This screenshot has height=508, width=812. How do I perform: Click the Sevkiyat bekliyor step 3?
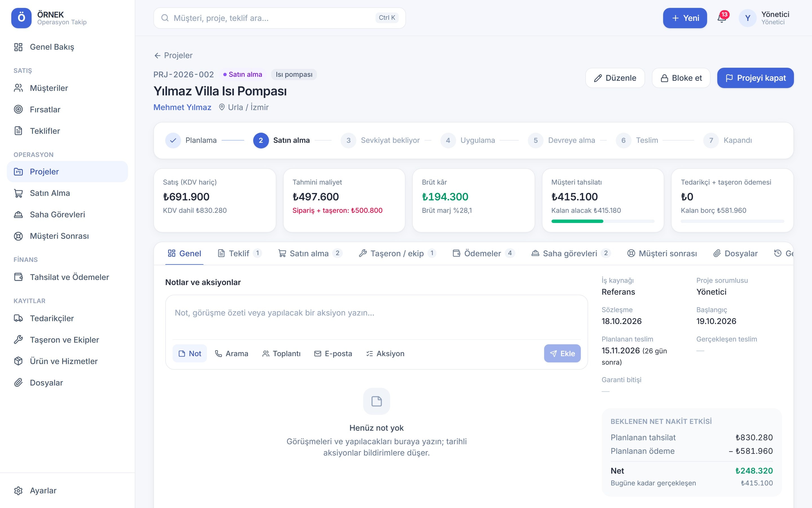(380, 141)
